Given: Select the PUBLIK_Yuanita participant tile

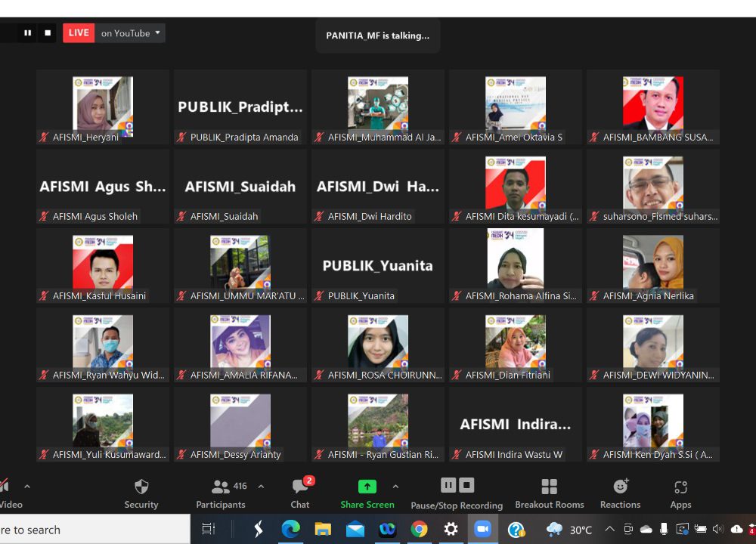Looking at the screenshot, I should [x=377, y=265].
